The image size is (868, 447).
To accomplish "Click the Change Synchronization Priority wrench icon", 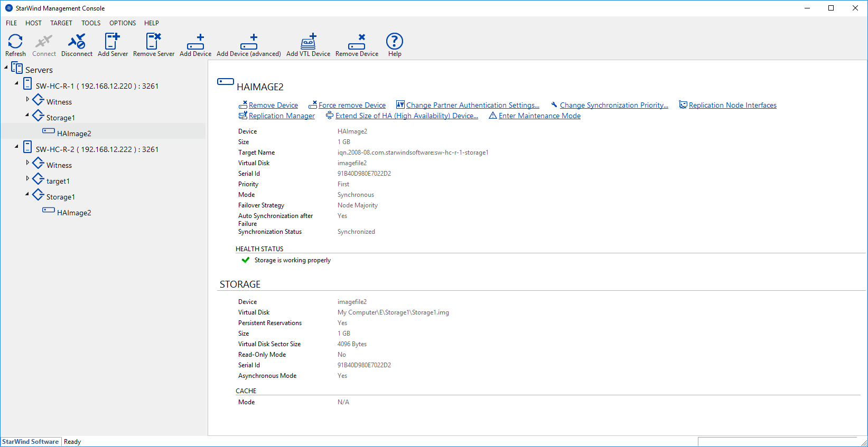I will [554, 105].
